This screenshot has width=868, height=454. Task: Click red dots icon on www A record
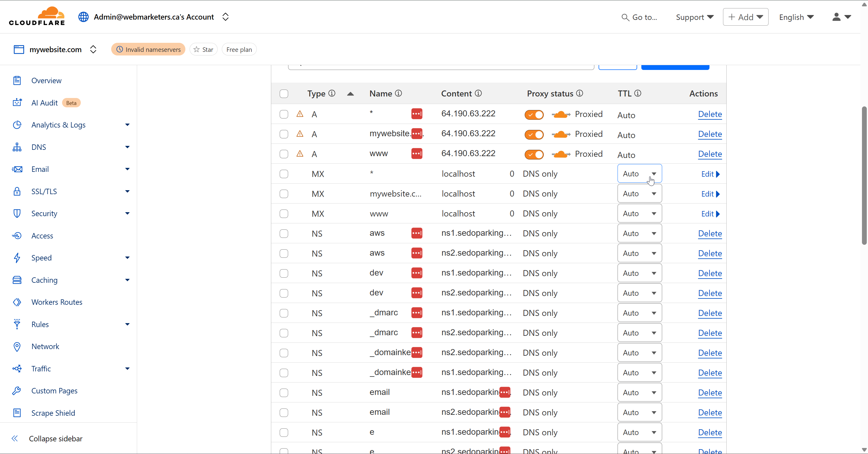(417, 154)
